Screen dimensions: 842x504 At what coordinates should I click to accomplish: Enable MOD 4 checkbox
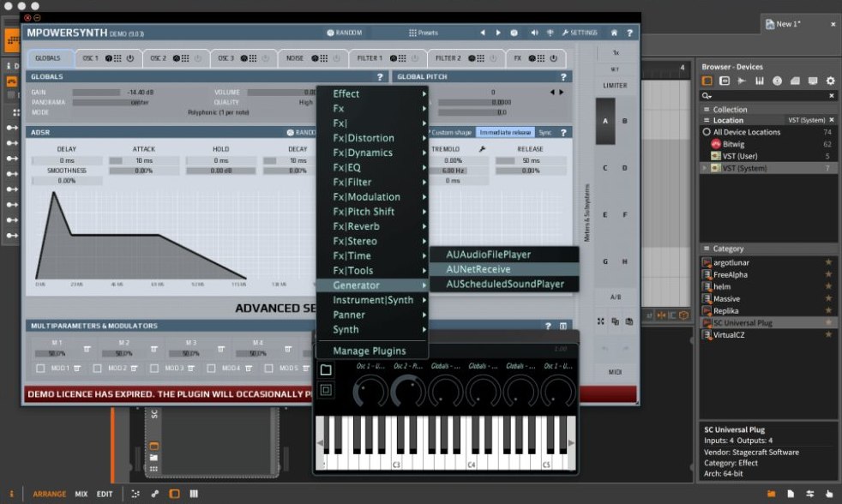[211, 369]
